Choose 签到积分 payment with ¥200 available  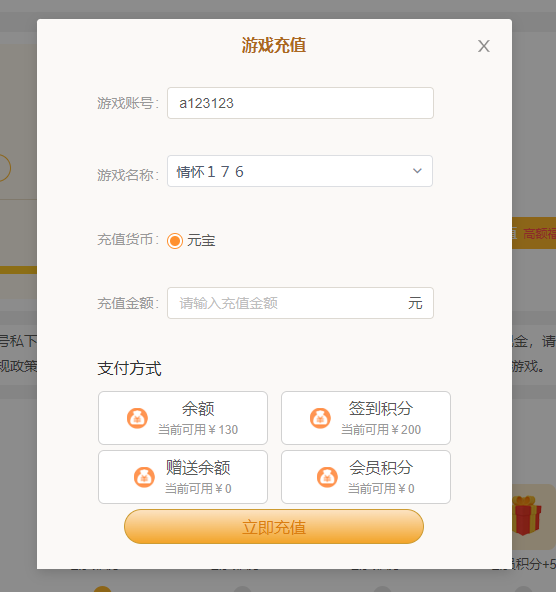coord(366,418)
